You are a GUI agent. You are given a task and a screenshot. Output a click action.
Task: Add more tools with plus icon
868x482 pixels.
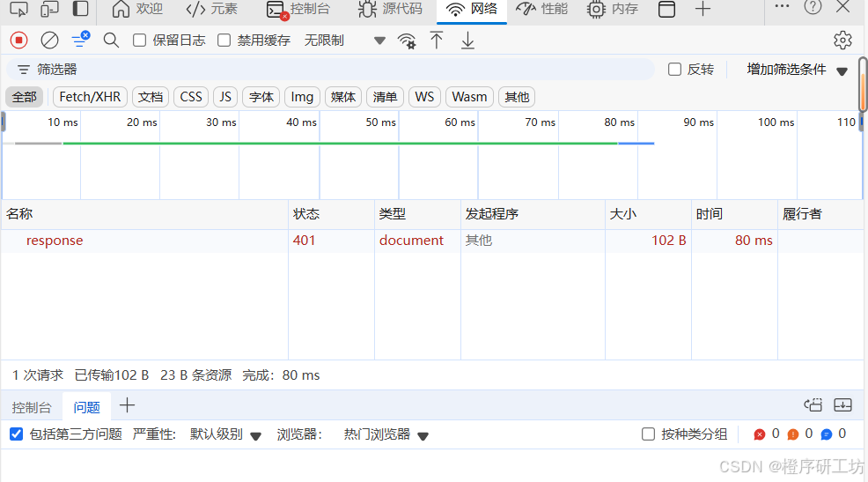702,9
